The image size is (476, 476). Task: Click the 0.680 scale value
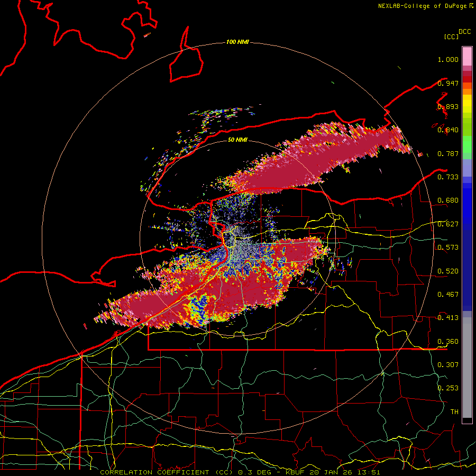(x=448, y=200)
